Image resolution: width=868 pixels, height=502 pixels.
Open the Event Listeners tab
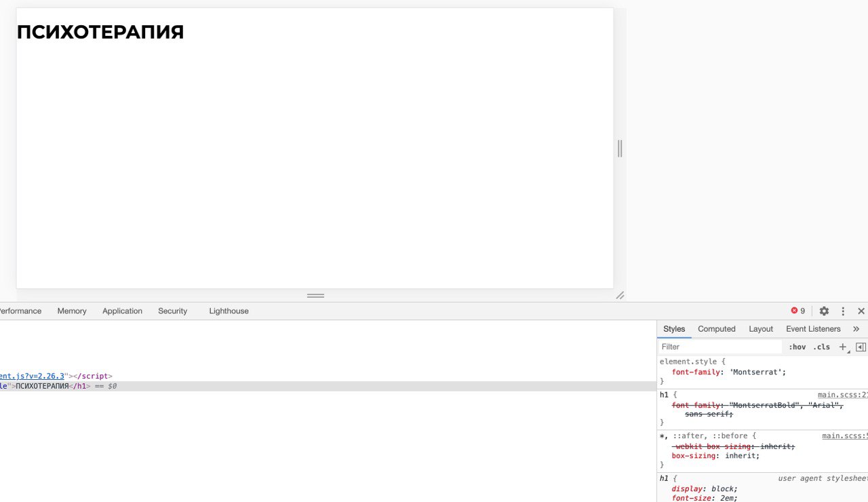click(x=813, y=329)
